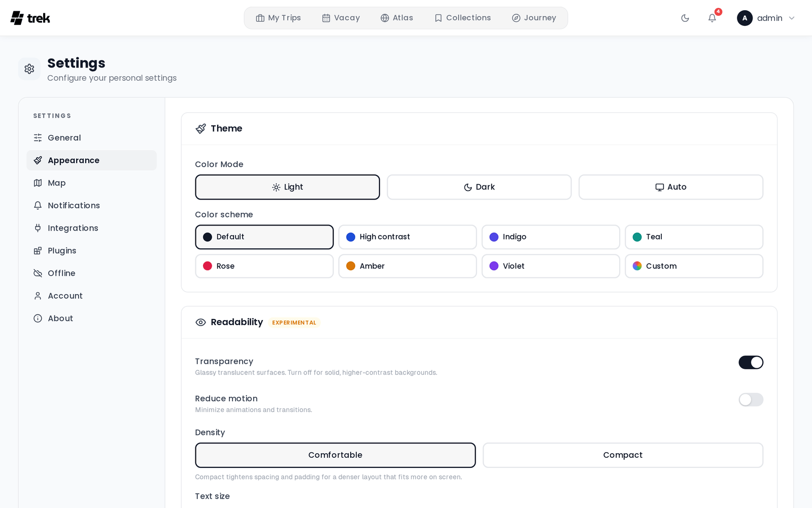Click the settings gear icon beside title
Image resolution: width=812 pixels, height=508 pixels.
click(x=29, y=69)
